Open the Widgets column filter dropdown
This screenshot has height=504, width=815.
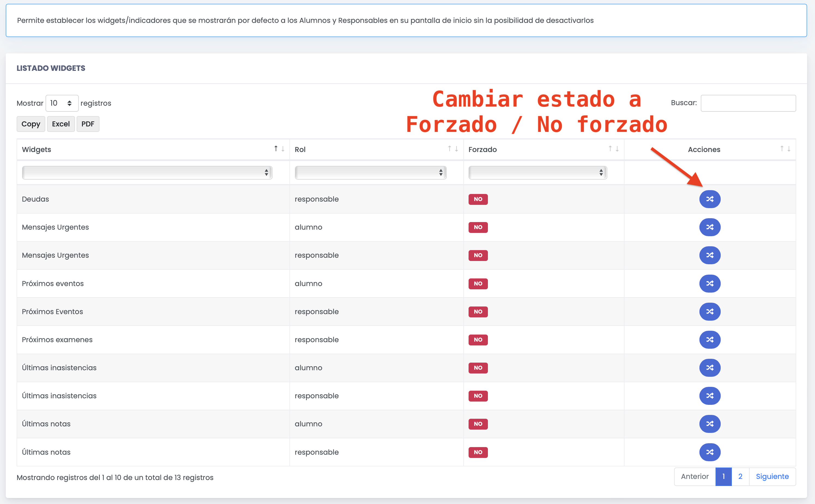(x=147, y=172)
